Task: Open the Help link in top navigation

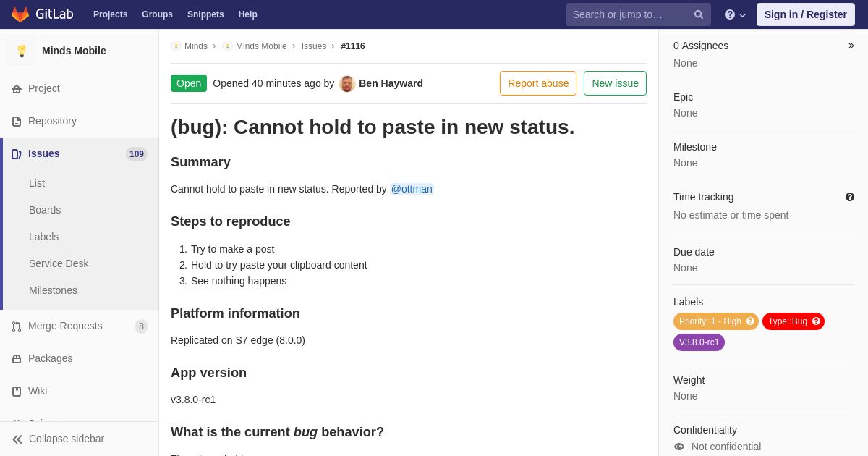Action: tap(248, 14)
